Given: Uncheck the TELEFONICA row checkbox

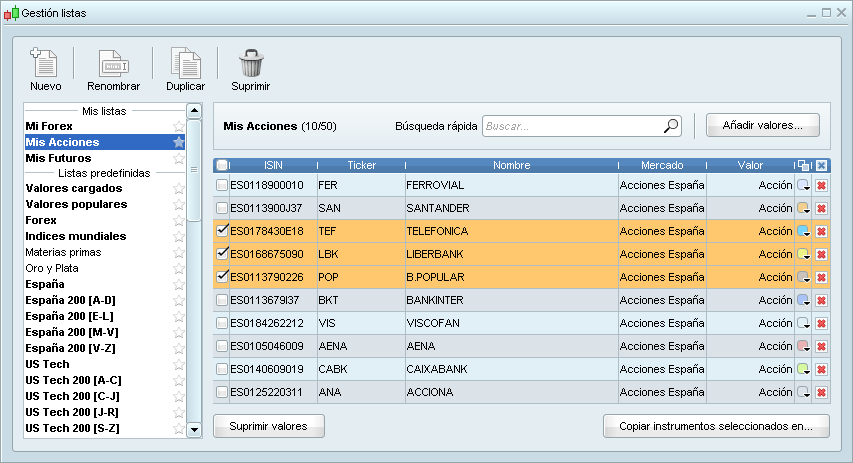Looking at the screenshot, I should 222,231.
